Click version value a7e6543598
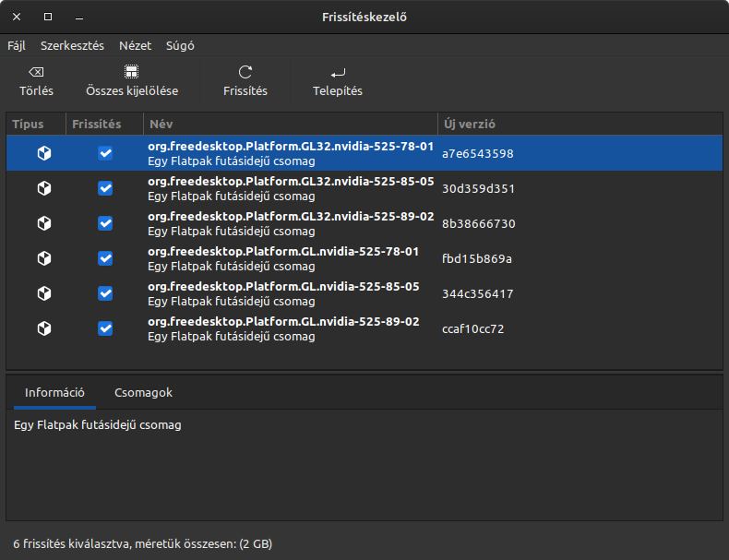Viewport: 729px width, 560px height. coord(477,154)
